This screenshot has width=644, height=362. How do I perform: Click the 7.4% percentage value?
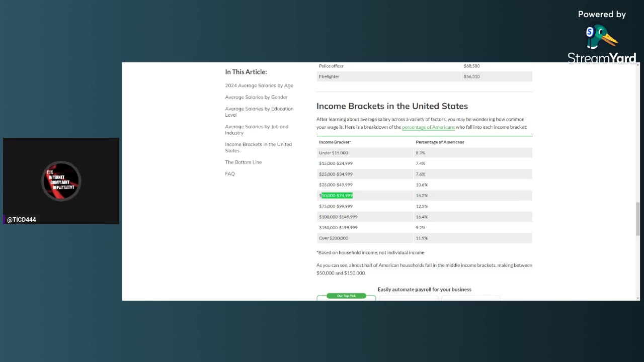421,163
